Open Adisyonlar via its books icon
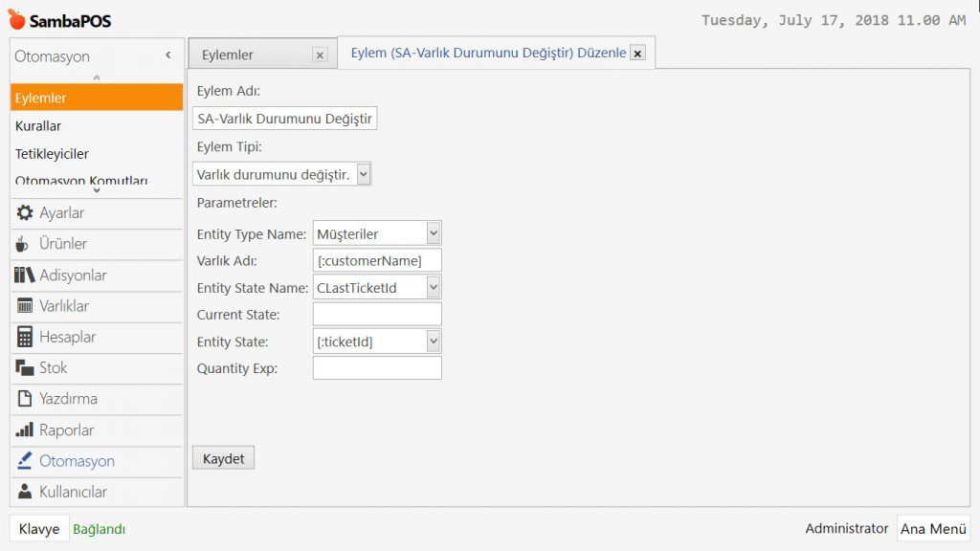The width and height of the screenshot is (980, 551). coord(25,275)
